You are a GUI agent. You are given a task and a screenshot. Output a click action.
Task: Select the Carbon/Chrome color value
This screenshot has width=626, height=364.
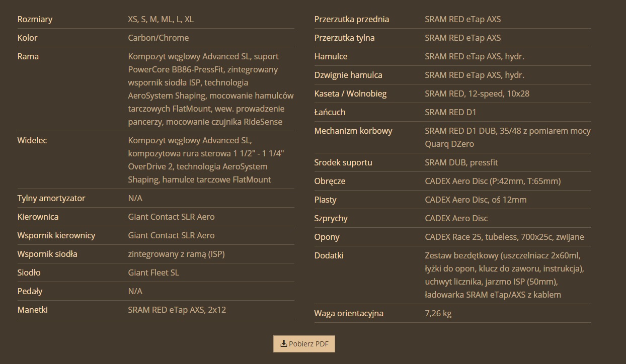click(159, 38)
